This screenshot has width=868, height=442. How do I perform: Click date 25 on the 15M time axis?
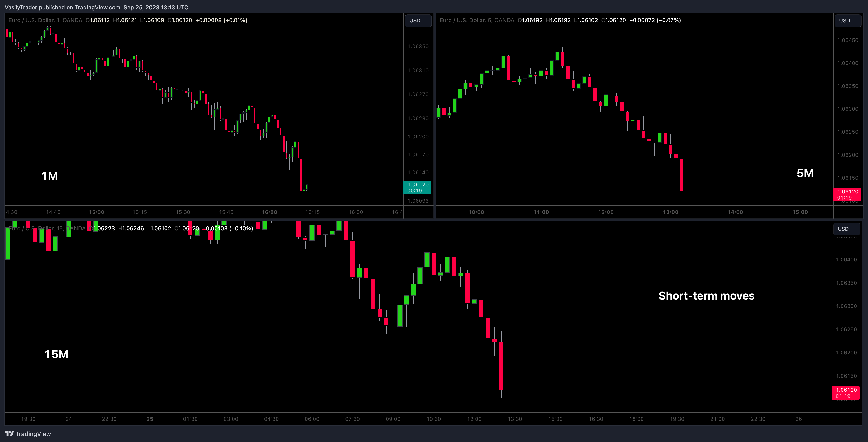click(150, 419)
